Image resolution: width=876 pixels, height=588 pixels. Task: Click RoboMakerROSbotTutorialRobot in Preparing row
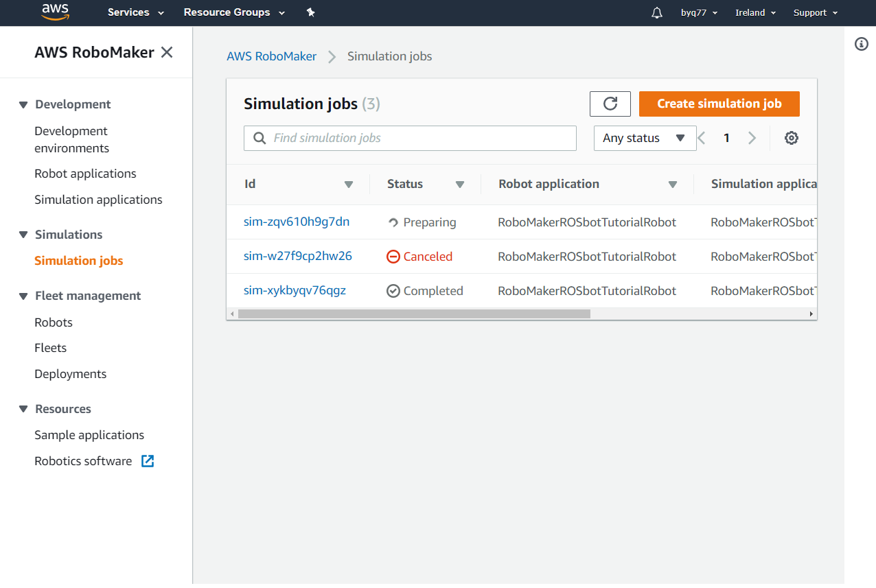(x=587, y=222)
